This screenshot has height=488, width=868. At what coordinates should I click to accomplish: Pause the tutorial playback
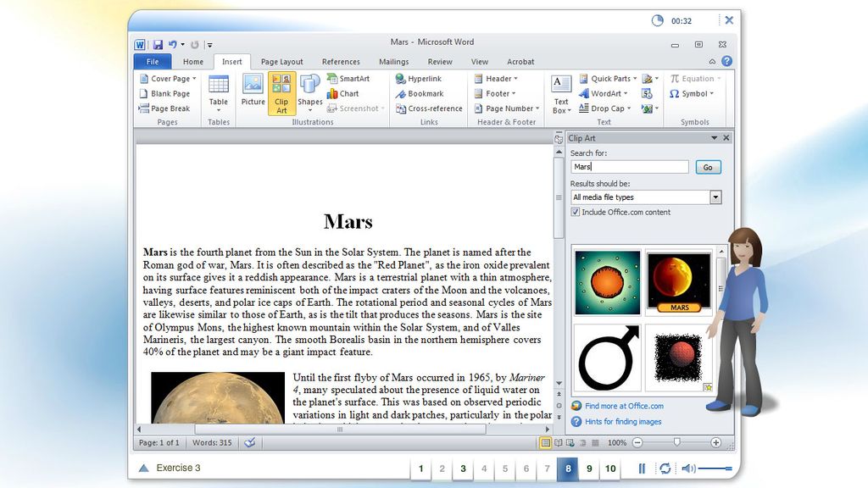[x=642, y=469]
